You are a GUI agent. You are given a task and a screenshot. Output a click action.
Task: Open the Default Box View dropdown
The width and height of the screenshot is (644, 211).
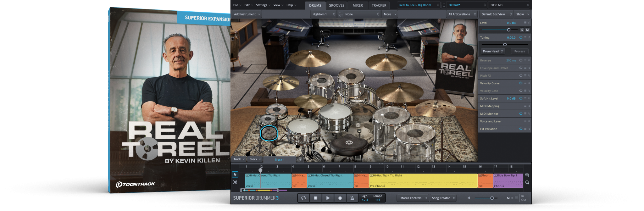[496, 14]
